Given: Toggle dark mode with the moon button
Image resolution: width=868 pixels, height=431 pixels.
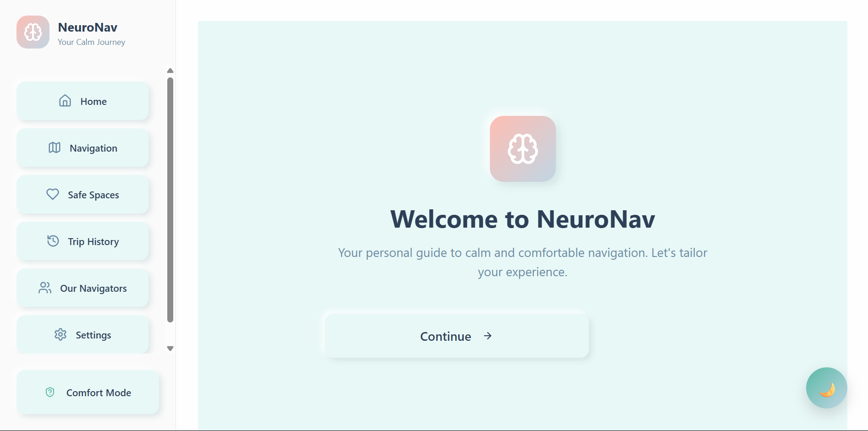Looking at the screenshot, I should 827,388.
